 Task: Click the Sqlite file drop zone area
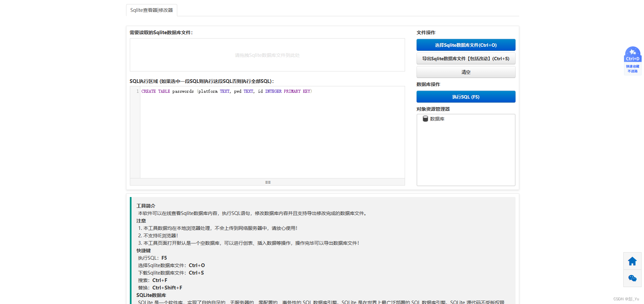coord(267,55)
